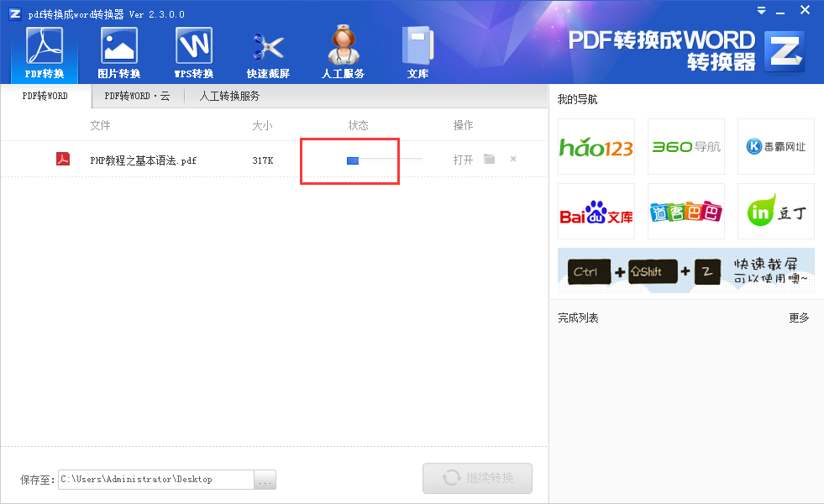Browse save location with the ... button
This screenshot has height=504, width=824.
pos(265,480)
